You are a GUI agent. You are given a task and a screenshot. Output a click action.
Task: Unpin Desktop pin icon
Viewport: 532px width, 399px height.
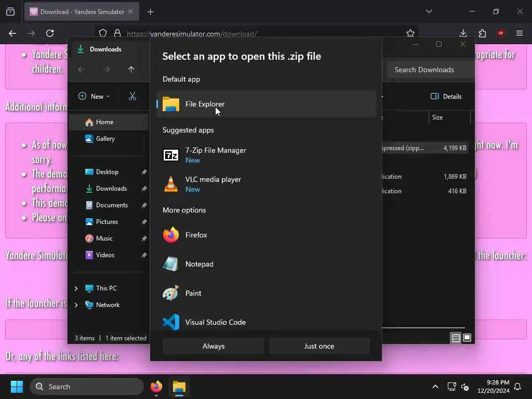coord(144,172)
